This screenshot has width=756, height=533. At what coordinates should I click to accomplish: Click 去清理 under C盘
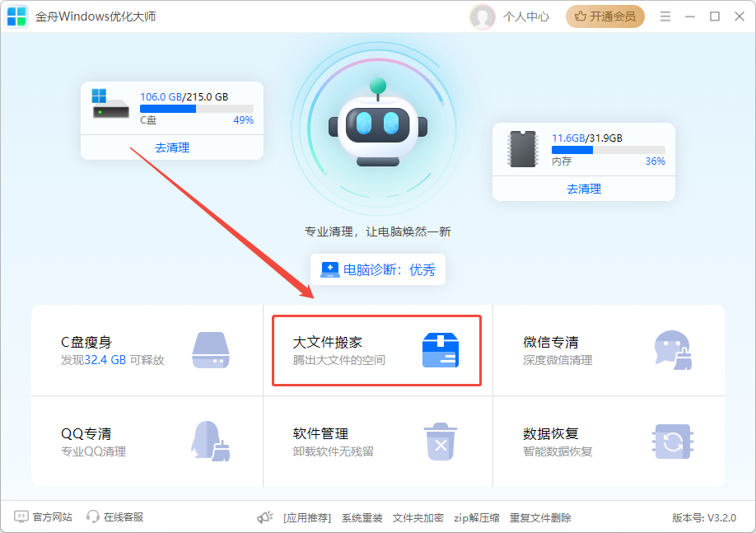172,147
